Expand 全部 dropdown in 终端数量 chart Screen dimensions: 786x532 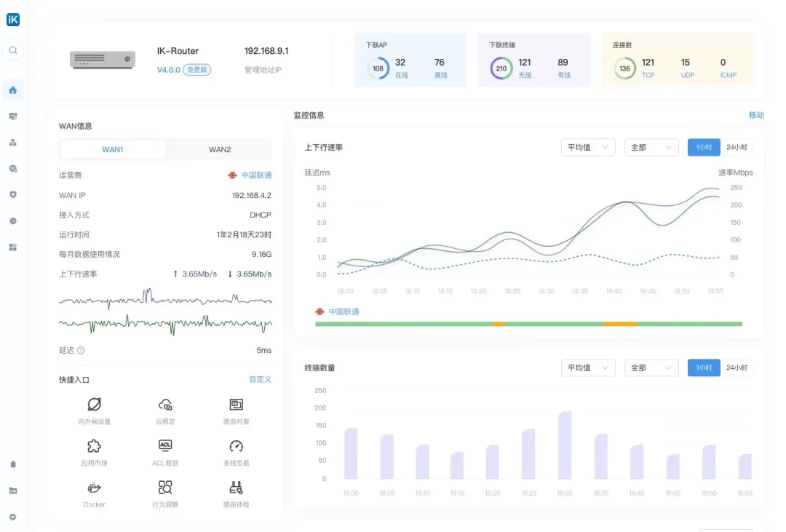coord(651,368)
